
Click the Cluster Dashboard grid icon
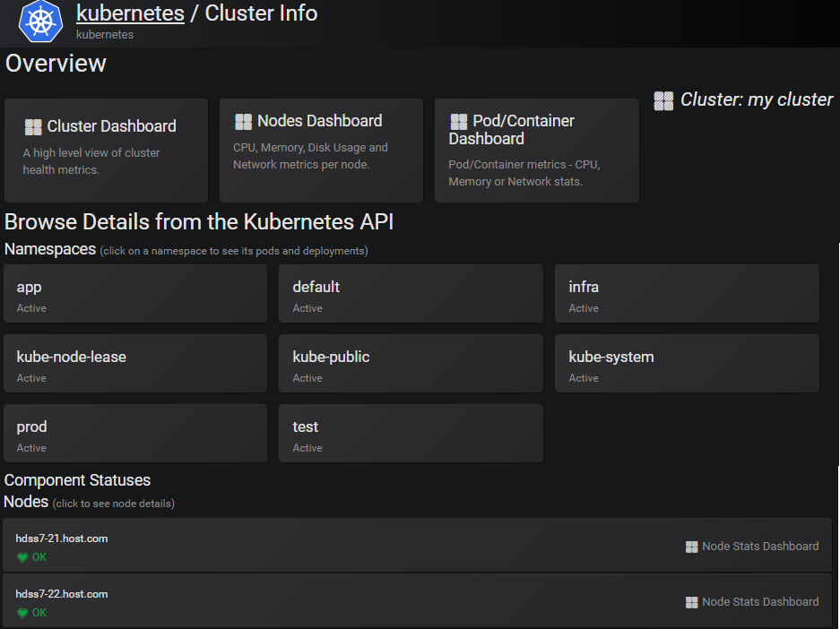33,127
